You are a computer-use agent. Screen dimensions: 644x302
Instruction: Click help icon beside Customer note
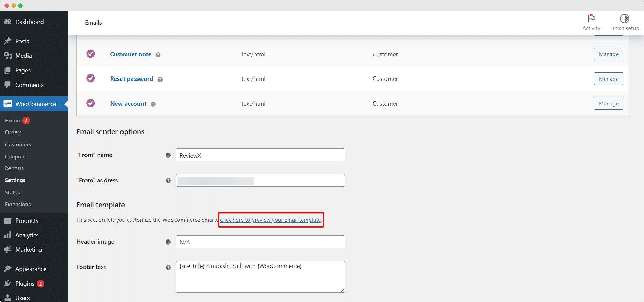coord(158,55)
